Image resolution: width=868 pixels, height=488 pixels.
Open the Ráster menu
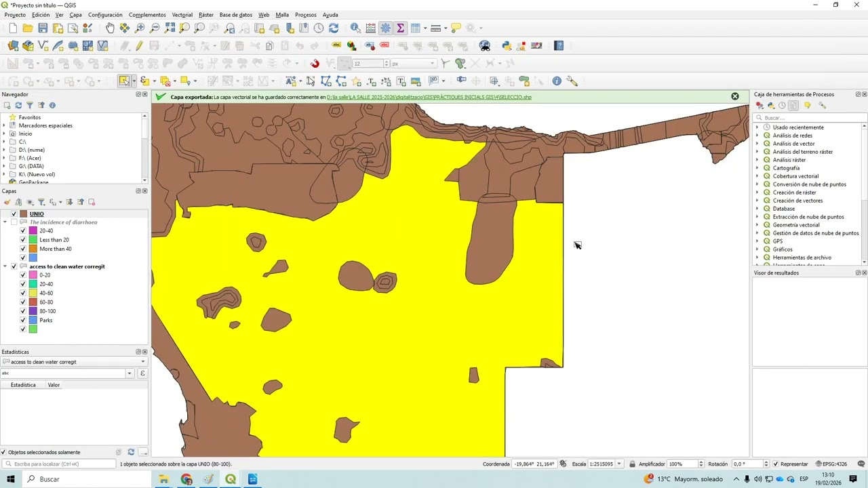coord(206,14)
